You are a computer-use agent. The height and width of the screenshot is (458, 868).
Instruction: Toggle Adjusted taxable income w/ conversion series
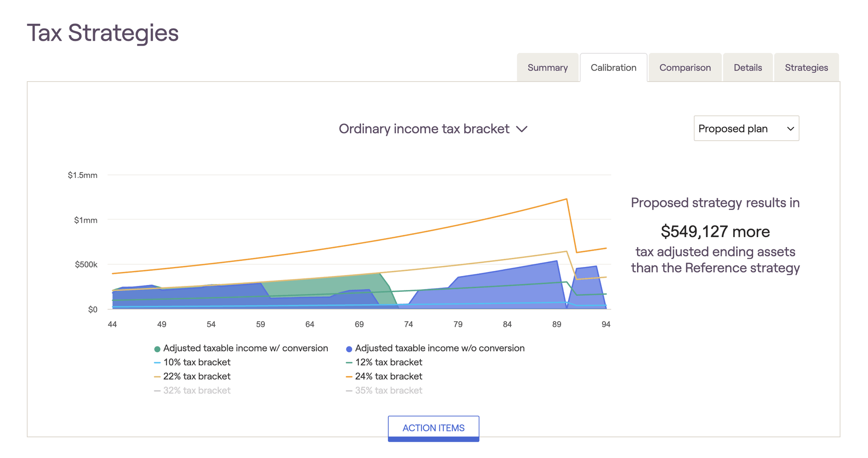[245, 348]
